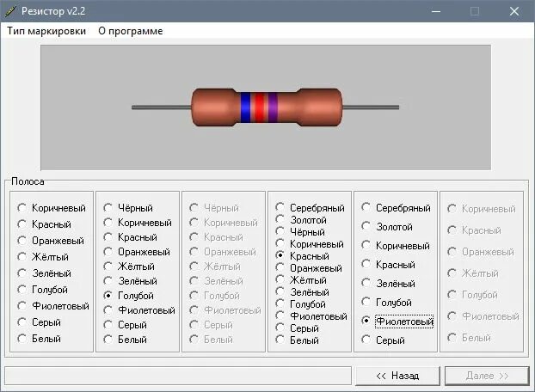Click the Назад button
This screenshot has width=535, height=392.
coord(397,376)
